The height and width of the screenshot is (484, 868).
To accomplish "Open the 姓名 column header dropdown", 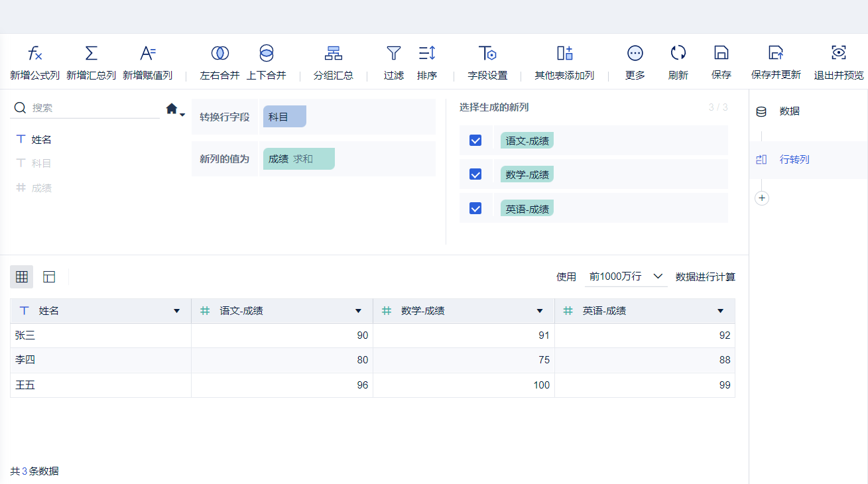I will pos(176,311).
